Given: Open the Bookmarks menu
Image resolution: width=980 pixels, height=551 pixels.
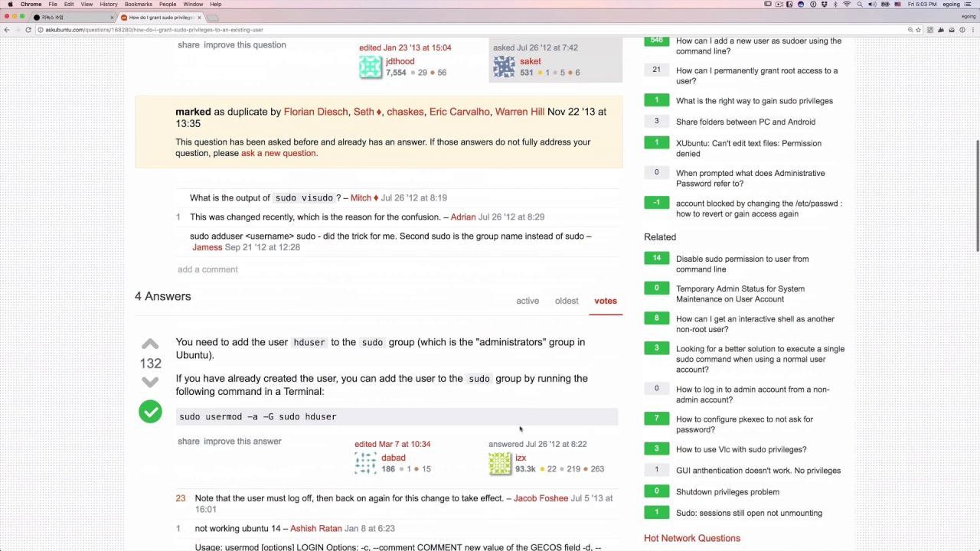Looking at the screenshot, I should tap(139, 4).
